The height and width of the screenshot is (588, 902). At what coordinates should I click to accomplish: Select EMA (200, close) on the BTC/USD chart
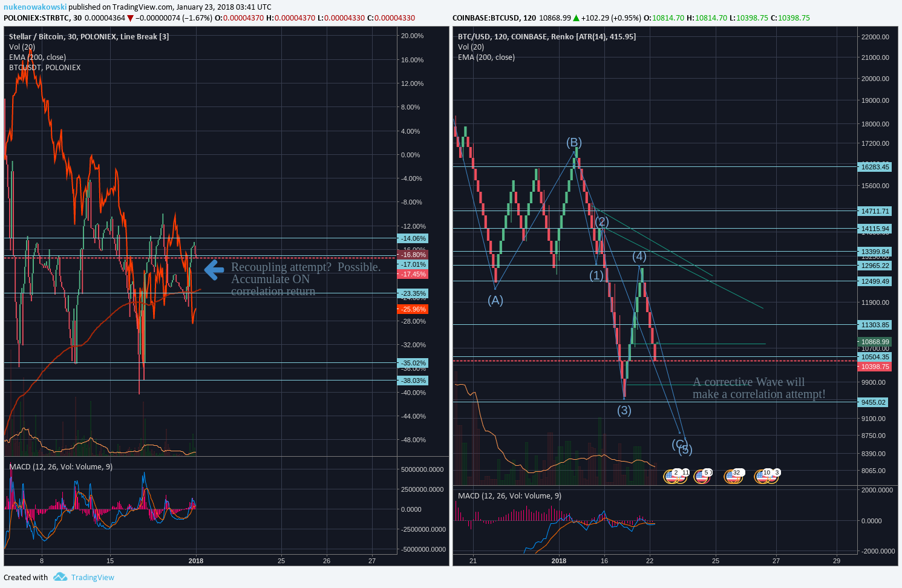486,57
